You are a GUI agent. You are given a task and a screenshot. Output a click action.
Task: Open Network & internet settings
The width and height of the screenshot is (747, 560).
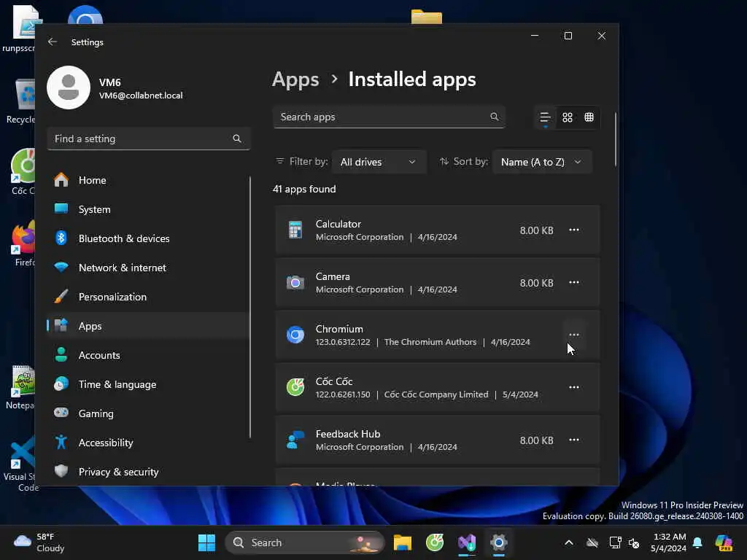click(x=147, y=268)
